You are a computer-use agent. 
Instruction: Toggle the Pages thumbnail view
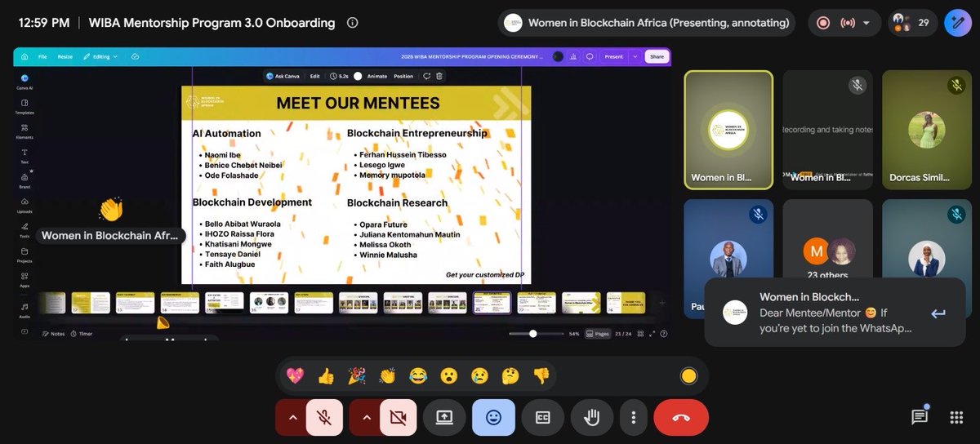click(x=598, y=333)
